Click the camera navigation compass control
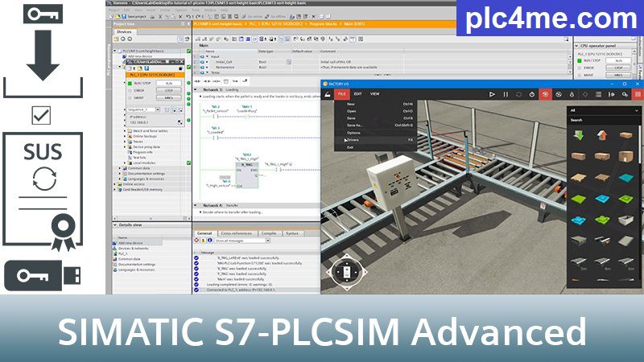Image resolution: width=644 pixels, height=362 pixels. click(x=348, y=271)
